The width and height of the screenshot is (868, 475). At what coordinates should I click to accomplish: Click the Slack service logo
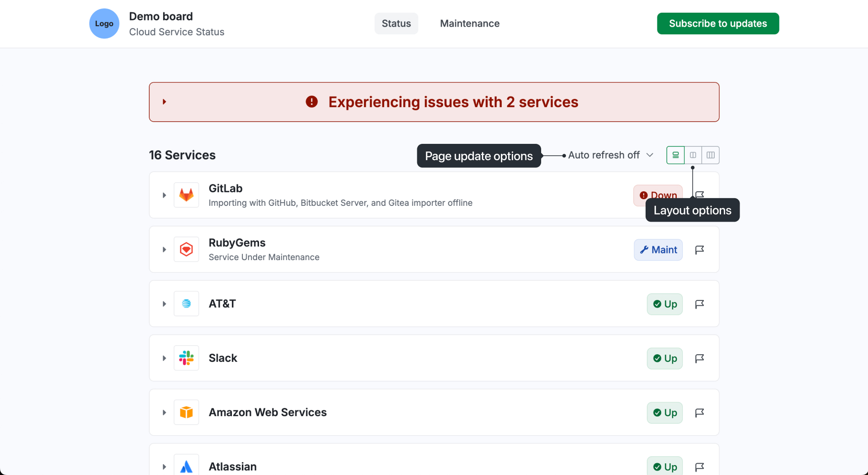pos(186,358)
